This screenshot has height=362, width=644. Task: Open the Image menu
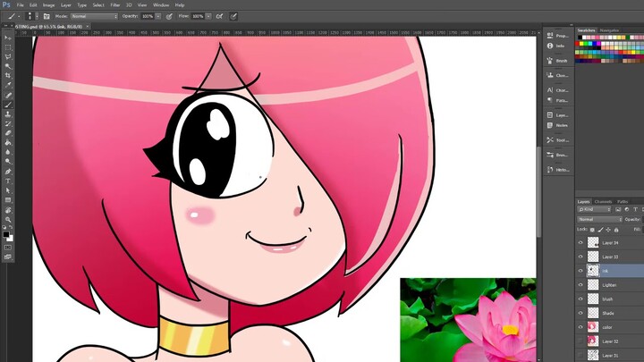click(48, 5)
